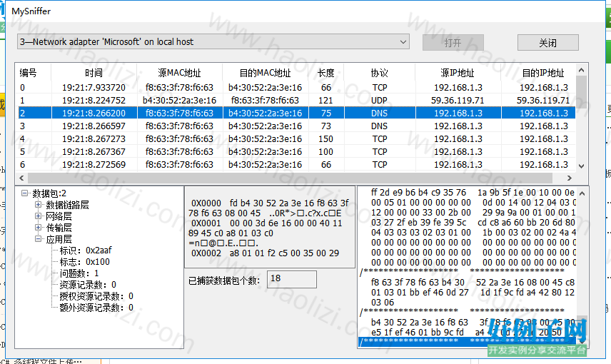Click the 0X0002 hex dump line
Viewport: 611px width, 364px height.
click(265, 253)
